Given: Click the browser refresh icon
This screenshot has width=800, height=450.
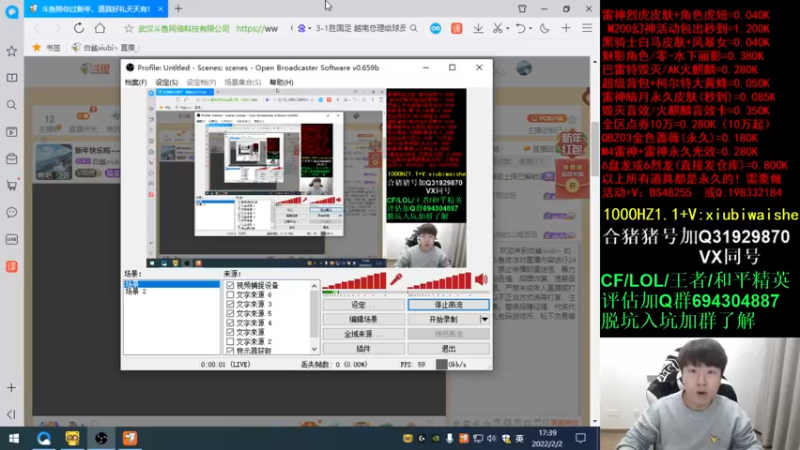Looking at the screenshot, I should (x=79, y=28).
